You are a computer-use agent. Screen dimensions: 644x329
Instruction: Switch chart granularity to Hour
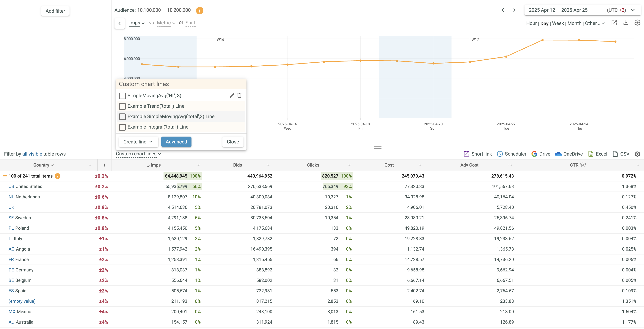tap(531, 23)
